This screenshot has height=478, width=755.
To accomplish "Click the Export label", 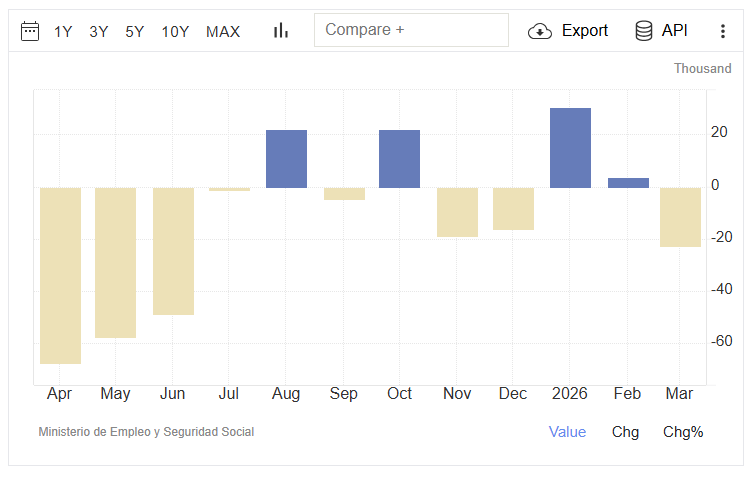I will pyautogui.click(x=584, y=31).
